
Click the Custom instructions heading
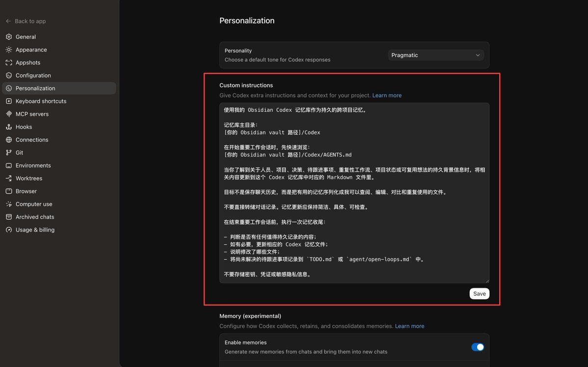point(246,85)
